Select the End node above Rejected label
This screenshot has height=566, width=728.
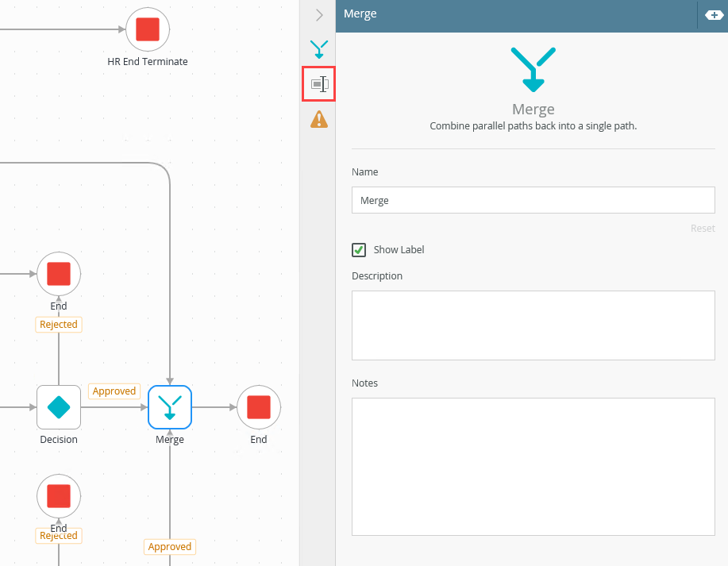coord(59,275)
